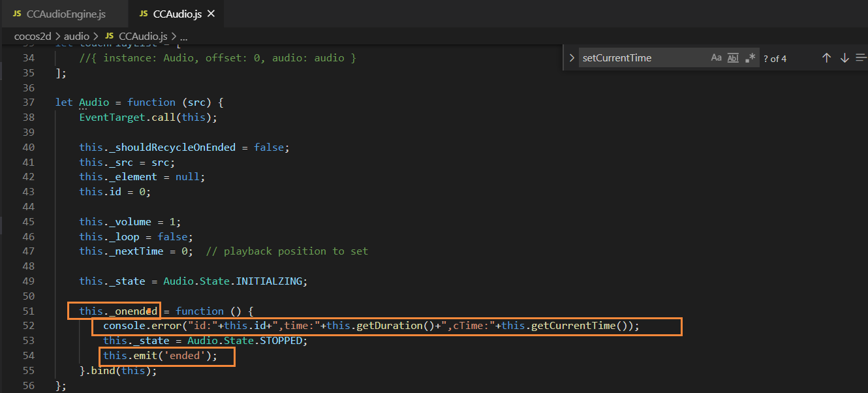868x393 pixels.
Task: Click the find in selection icon
Action: pyautogui.click(x=861, y=58)
